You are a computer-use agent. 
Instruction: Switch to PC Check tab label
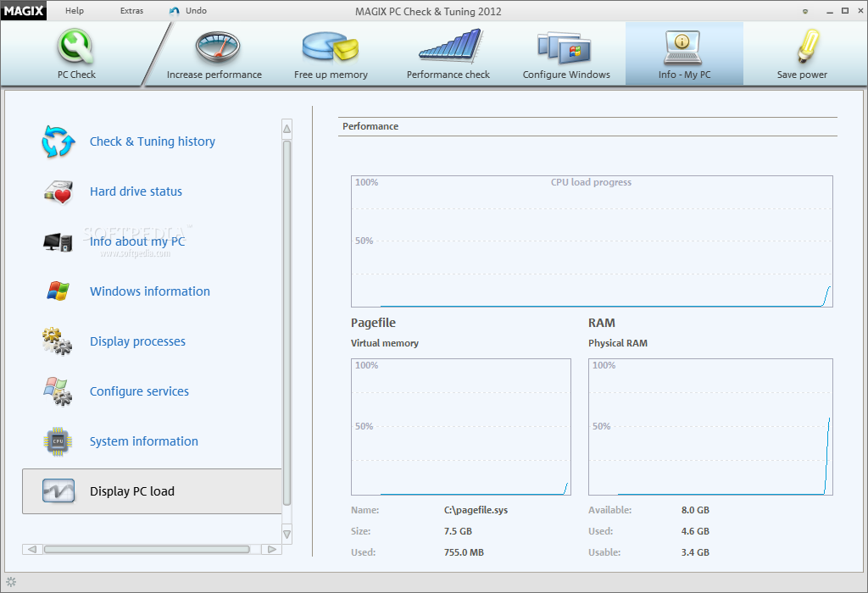[76, 75]
